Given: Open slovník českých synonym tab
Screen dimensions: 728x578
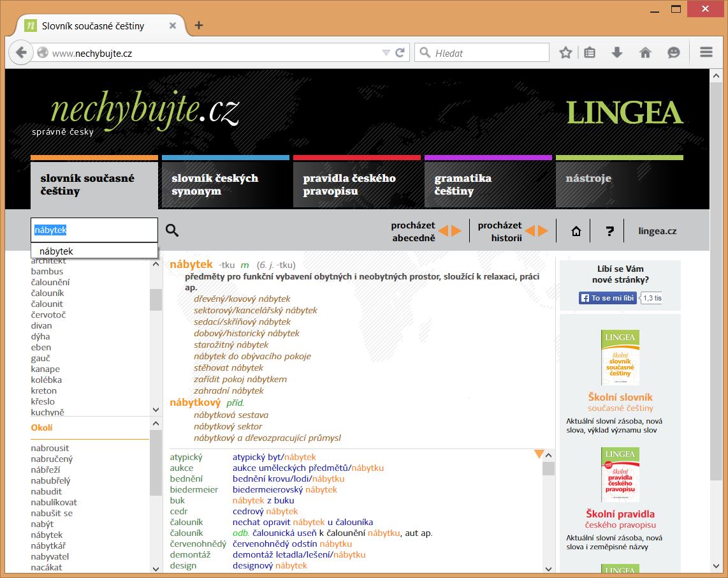Looking at the screenshot, I should pos(226,184).
